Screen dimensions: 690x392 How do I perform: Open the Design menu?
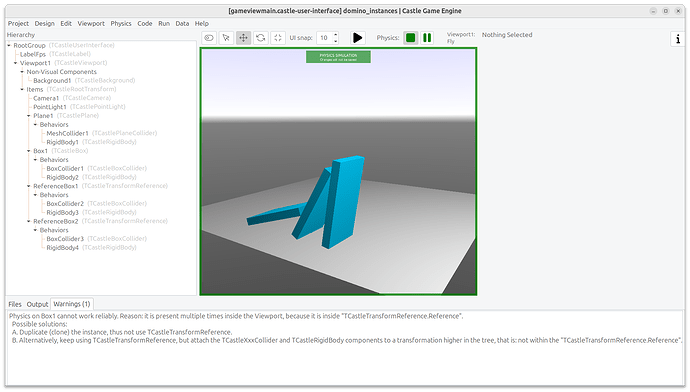(44, 23)
